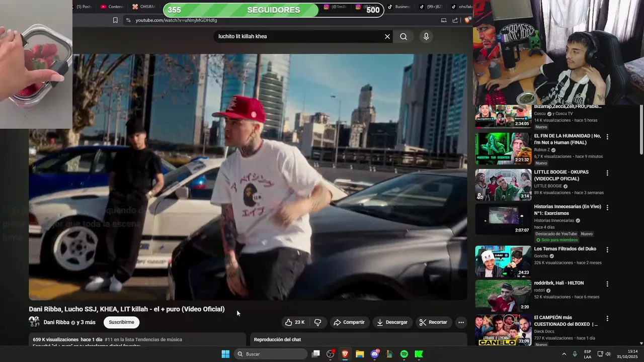Clear the YouTube search box with the X
The height and width of the screenshot is (362, 644).
(x=387, y=36)
